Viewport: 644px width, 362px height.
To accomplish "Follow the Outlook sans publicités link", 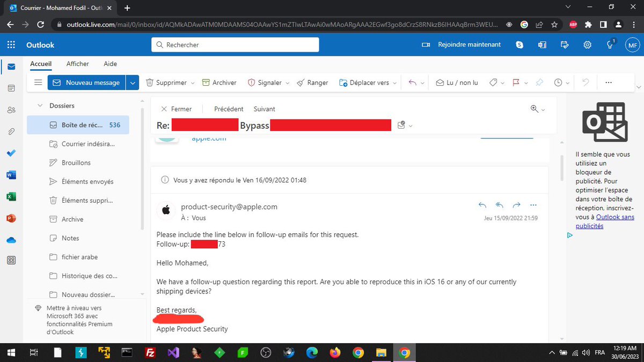I will (605, 221).
